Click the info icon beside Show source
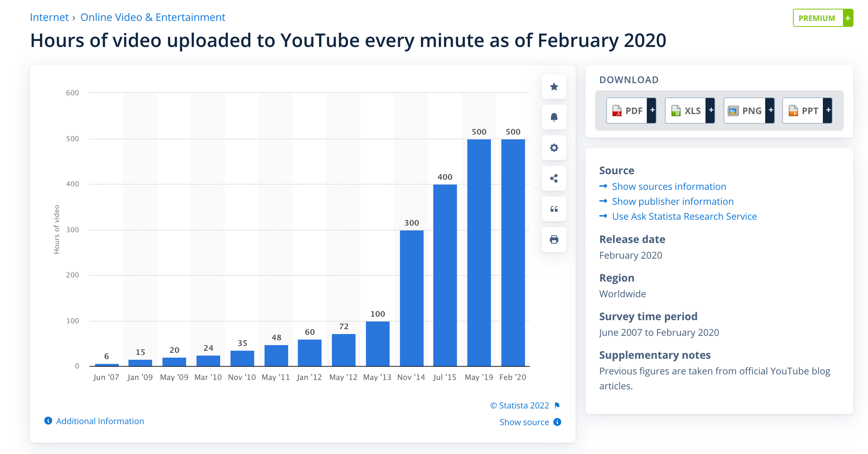868x454 pixels. tap(558, 422)
